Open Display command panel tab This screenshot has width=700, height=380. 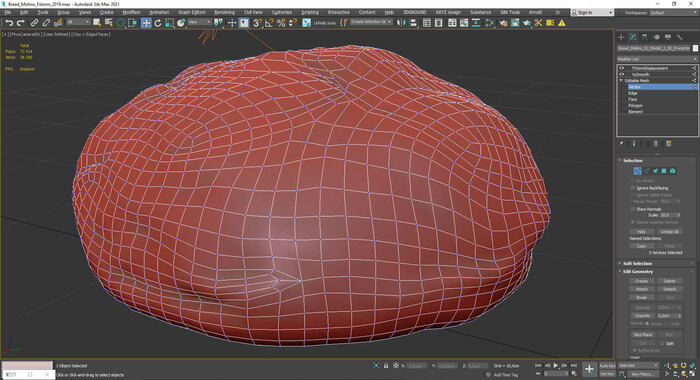[x=667, y=37]
